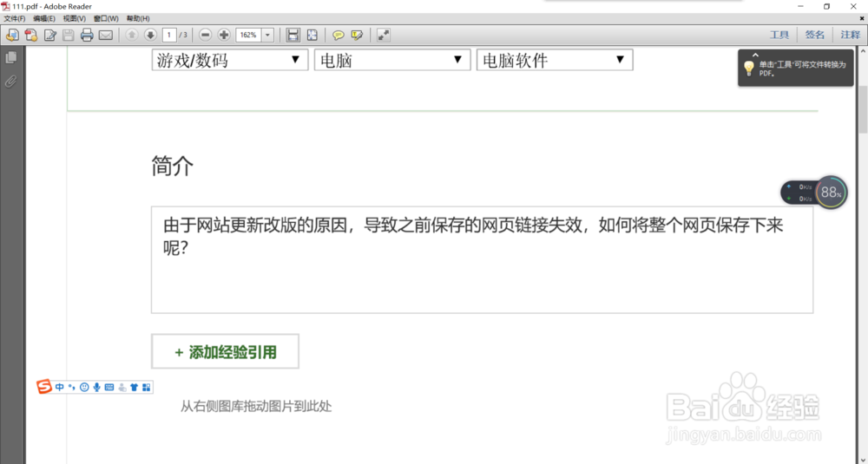Click the network speed 0K/s widget
The width and height of the screenshot is (868, 464).
(799, 193)
